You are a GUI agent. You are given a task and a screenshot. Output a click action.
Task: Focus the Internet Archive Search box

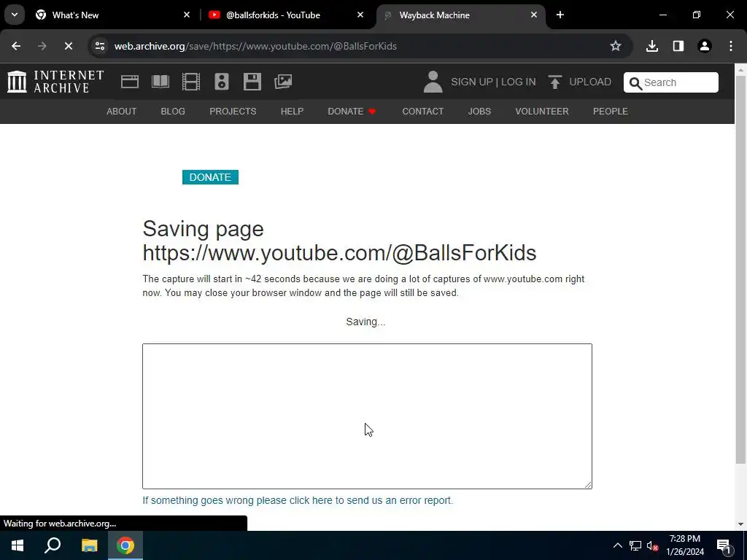click(671, 82)
